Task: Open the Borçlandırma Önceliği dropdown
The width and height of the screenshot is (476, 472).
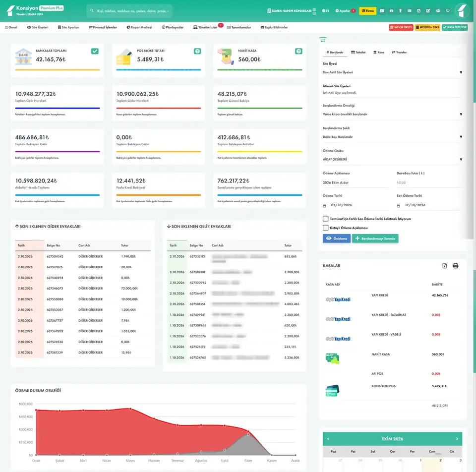Action: click(392, 114)
